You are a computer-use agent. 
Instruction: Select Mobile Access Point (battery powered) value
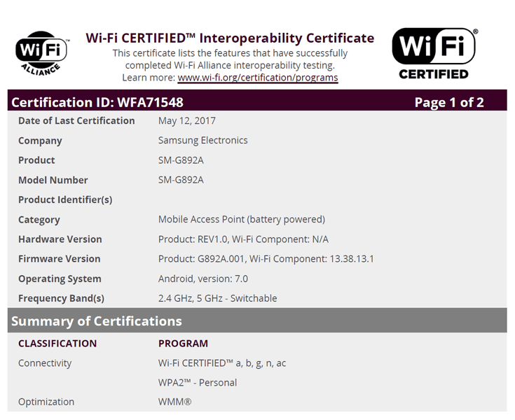point(242,219)
